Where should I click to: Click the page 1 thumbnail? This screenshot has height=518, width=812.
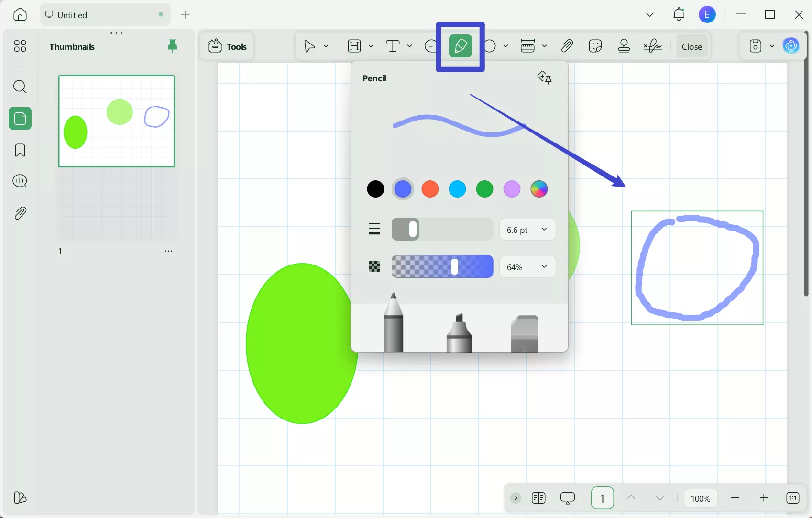tap(116, 121)
